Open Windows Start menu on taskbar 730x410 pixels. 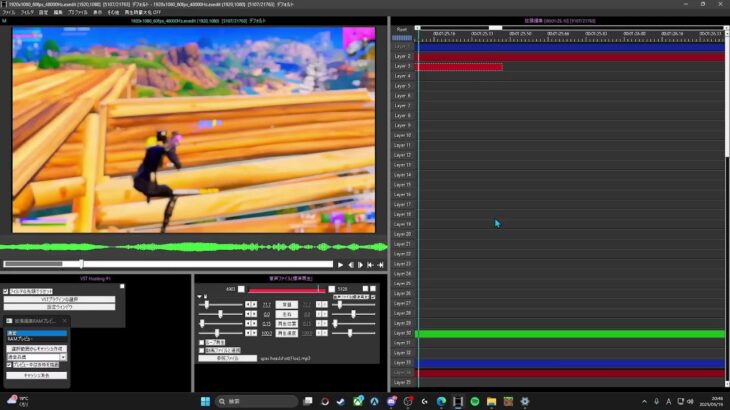[x=204, y=401]
